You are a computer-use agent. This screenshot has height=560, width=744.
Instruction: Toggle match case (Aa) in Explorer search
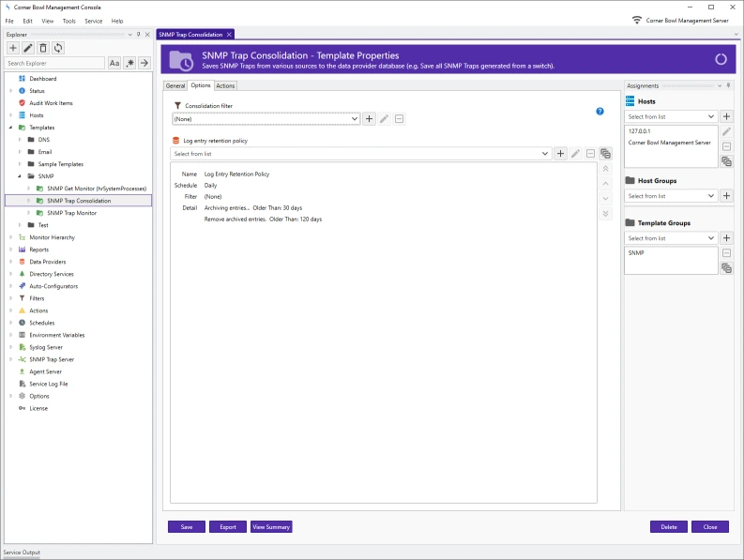tap(114, 63)
